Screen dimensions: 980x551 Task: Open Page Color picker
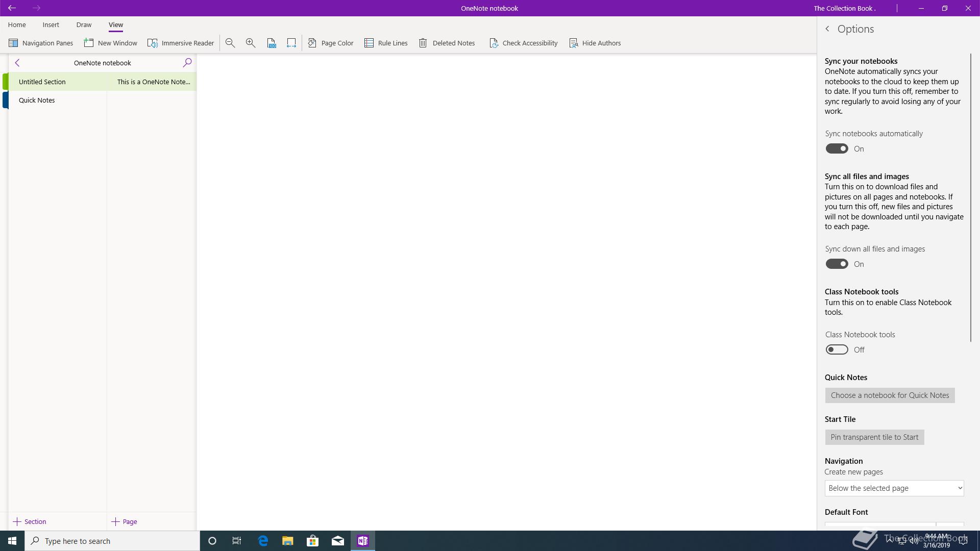[331, 43]
